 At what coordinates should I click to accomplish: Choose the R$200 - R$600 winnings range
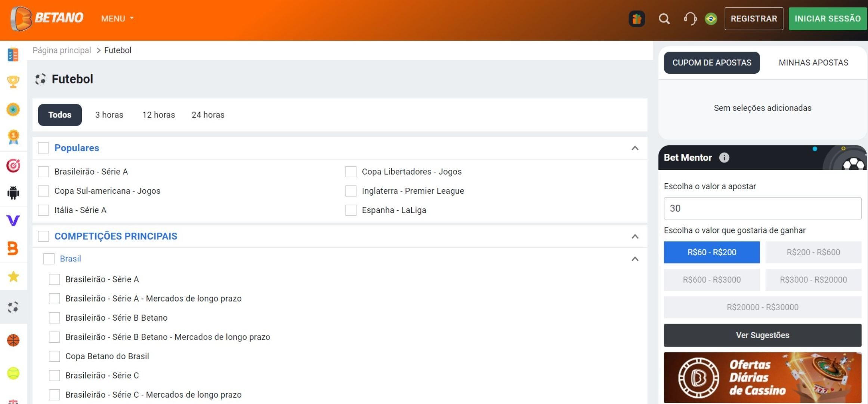(x=813, y=252)
